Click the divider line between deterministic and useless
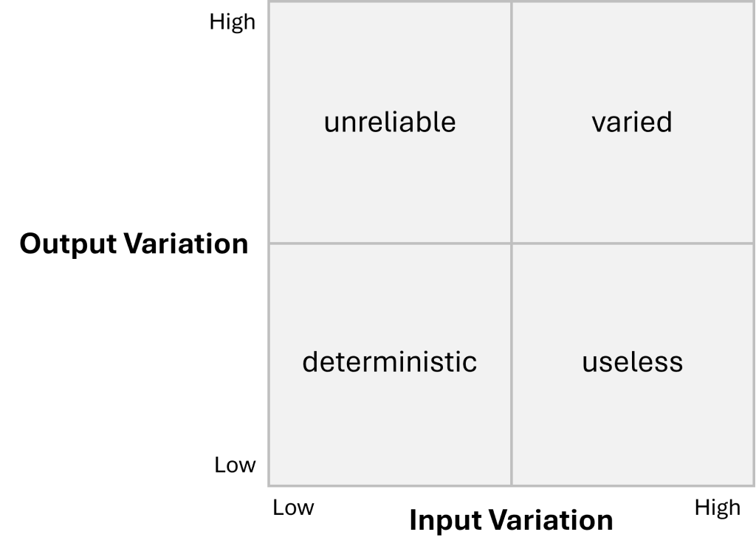This screenshot has height=557, width=756. [511, 362]
